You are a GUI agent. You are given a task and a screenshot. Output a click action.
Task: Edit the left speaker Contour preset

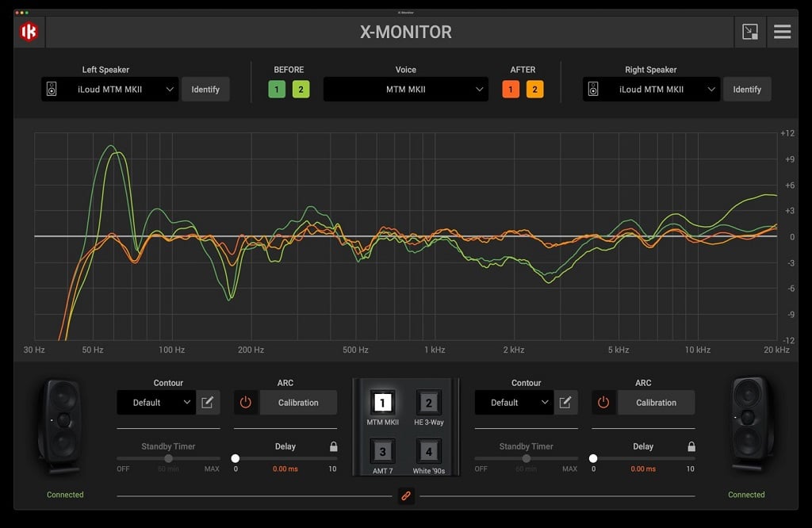point(208,402)
